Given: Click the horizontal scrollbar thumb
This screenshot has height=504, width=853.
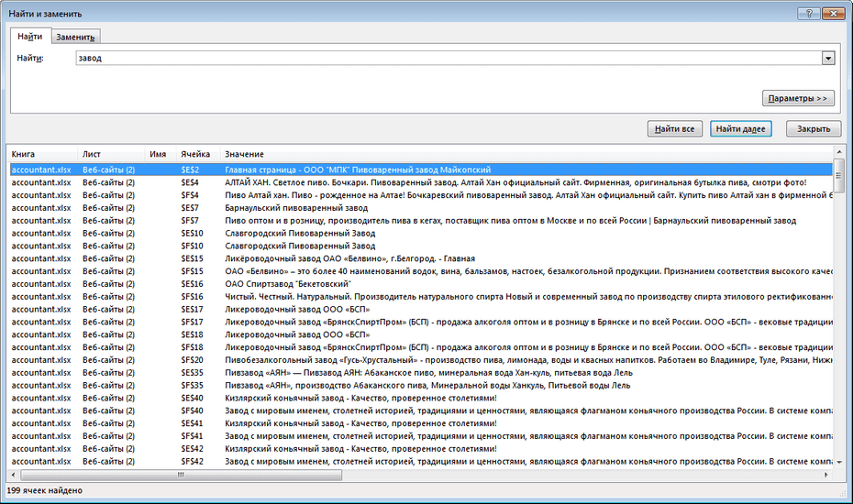Looking at the screenshot, I should (180, 475).
